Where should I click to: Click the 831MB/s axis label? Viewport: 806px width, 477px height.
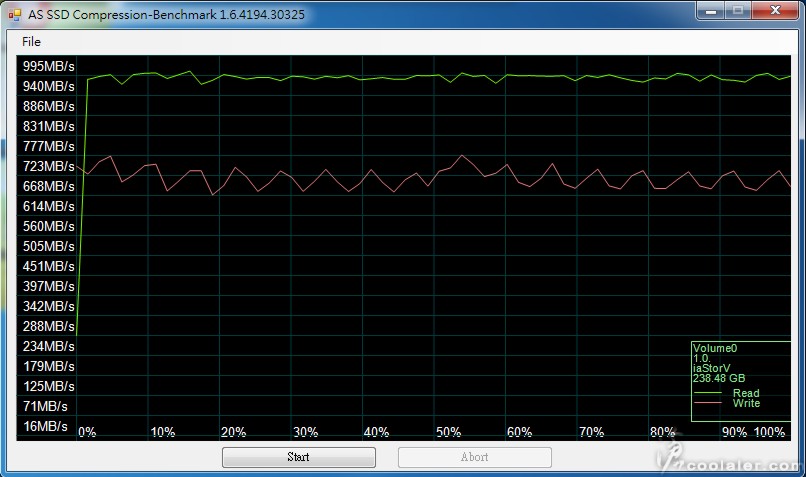(x=48, y=126)
